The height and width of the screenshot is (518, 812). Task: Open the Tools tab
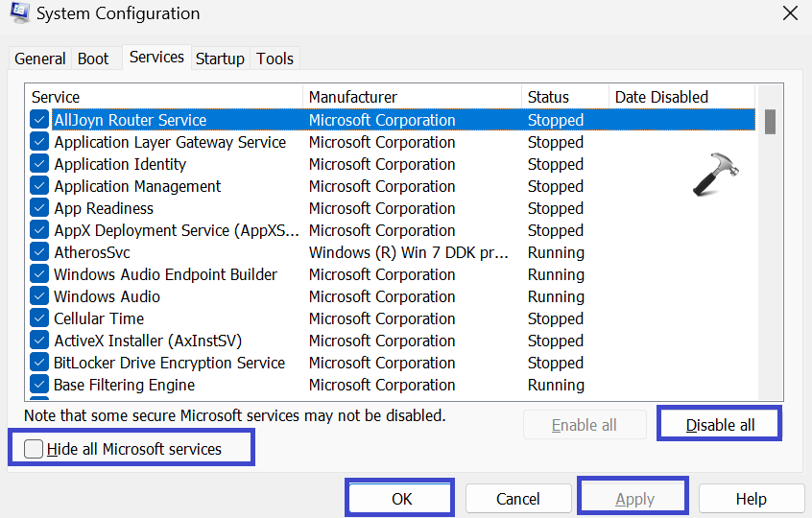275,59
